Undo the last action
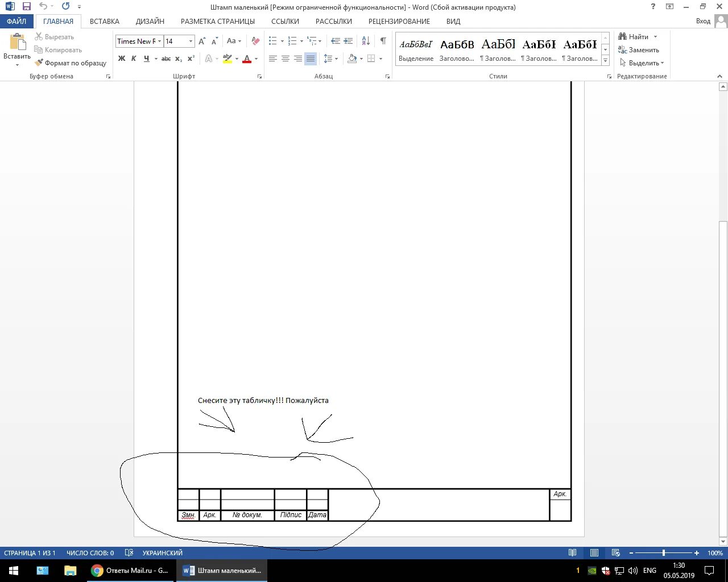Image resolution: width=728 pixels, height=582 pixels. click(43, 7)
